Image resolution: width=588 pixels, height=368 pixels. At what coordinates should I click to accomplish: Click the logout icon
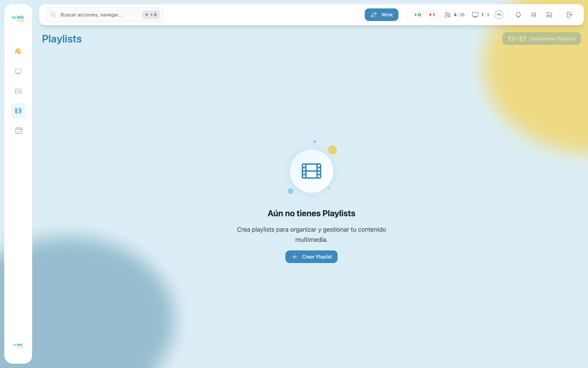click(x=569, y=15)
